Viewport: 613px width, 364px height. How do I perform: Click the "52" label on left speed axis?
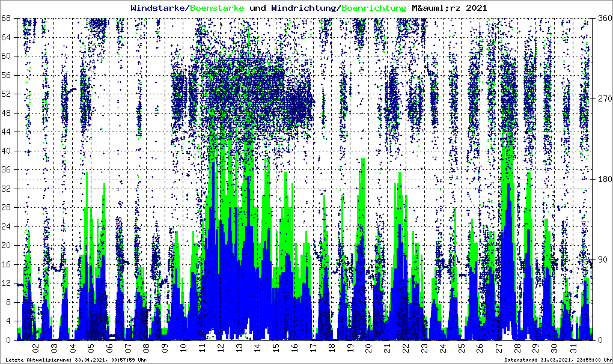[6, 94]
